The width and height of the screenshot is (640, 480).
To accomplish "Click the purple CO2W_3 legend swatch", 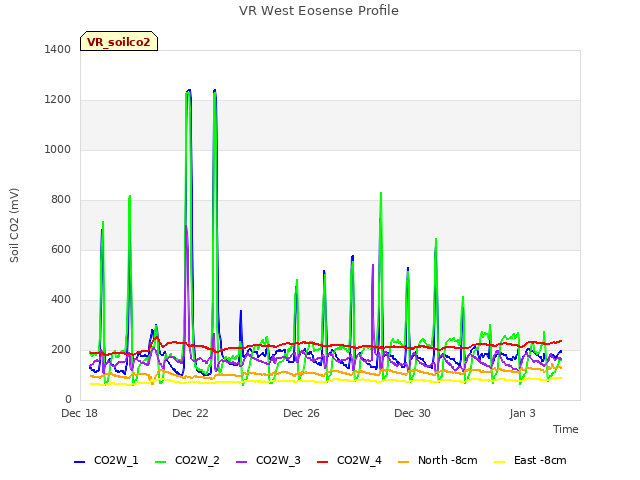I will point(242,462).
